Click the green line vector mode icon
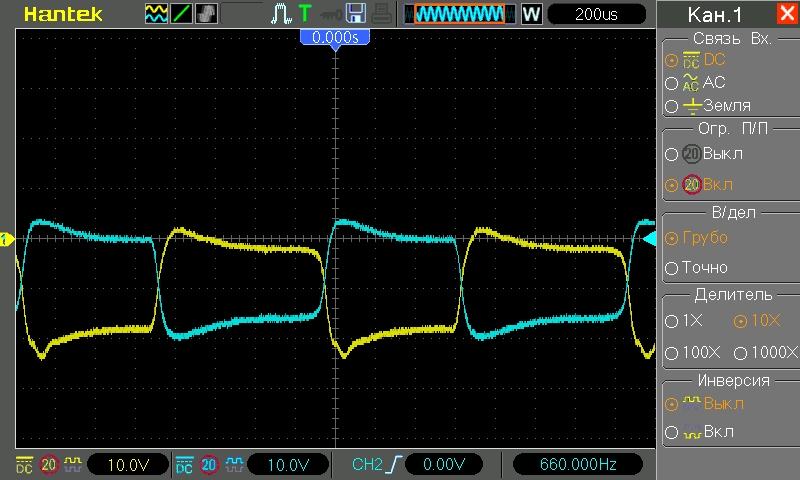Screen dimensions: 800x480 coord(182,14)
